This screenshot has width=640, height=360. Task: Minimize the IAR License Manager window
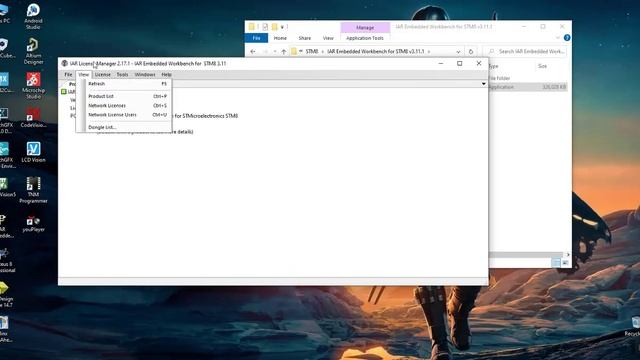point(441,63)
